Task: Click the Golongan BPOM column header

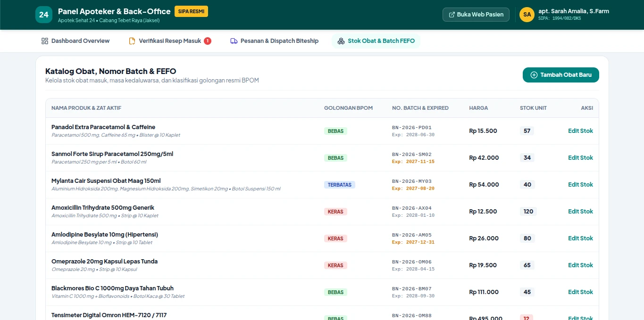Action: click(x=348, y=108)
